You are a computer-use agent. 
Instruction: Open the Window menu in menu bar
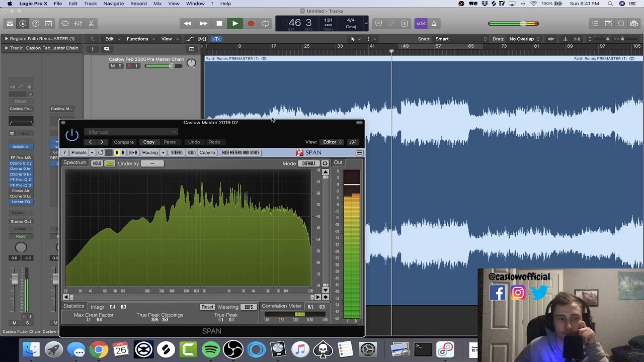coord(195,4)
